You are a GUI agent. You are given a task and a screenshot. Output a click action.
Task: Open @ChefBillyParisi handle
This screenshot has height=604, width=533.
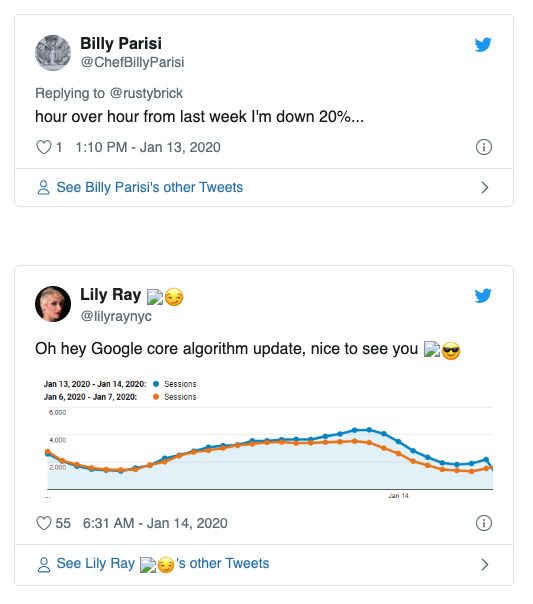click(132, 62)
